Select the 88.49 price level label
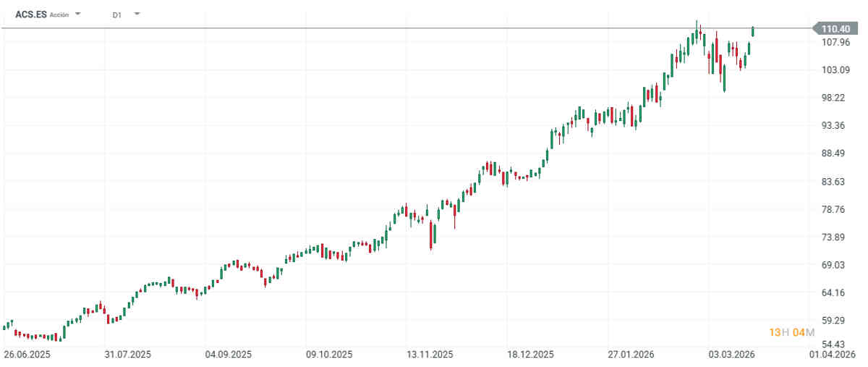Screen dimensions: 868x367 coord(835,153)
